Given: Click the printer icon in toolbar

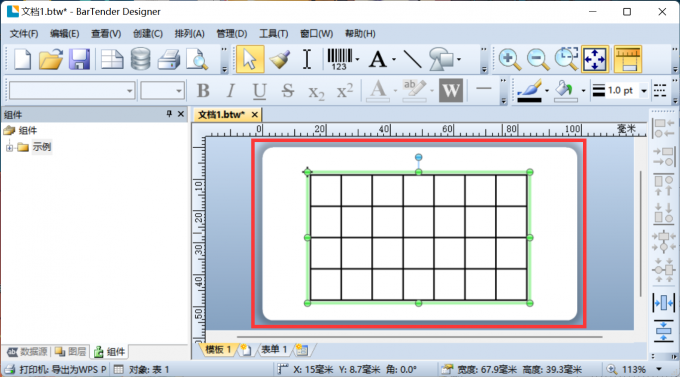Looking at the screenshot, I should coord(169,59).
